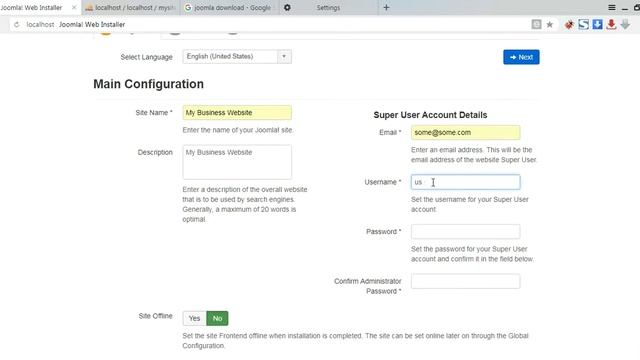
Task: Click the browser reload icon
Action: tap(17, 24)
